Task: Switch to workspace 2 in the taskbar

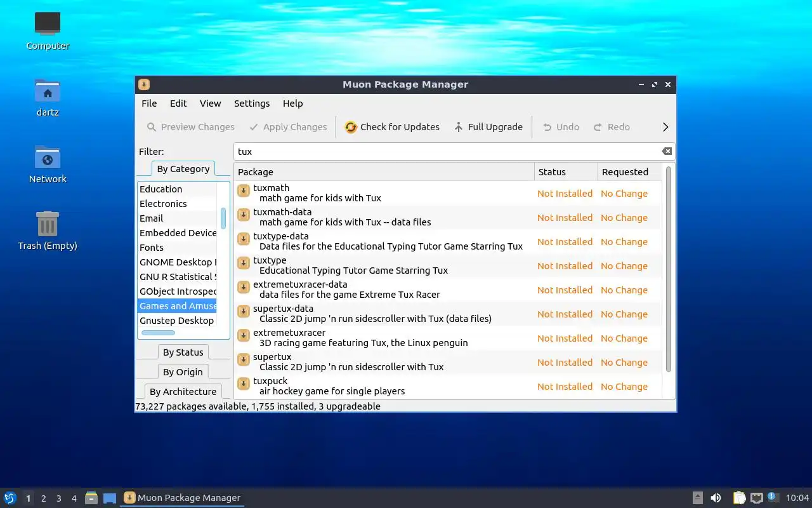Action: pyautogui.click(x=43, y=498)
